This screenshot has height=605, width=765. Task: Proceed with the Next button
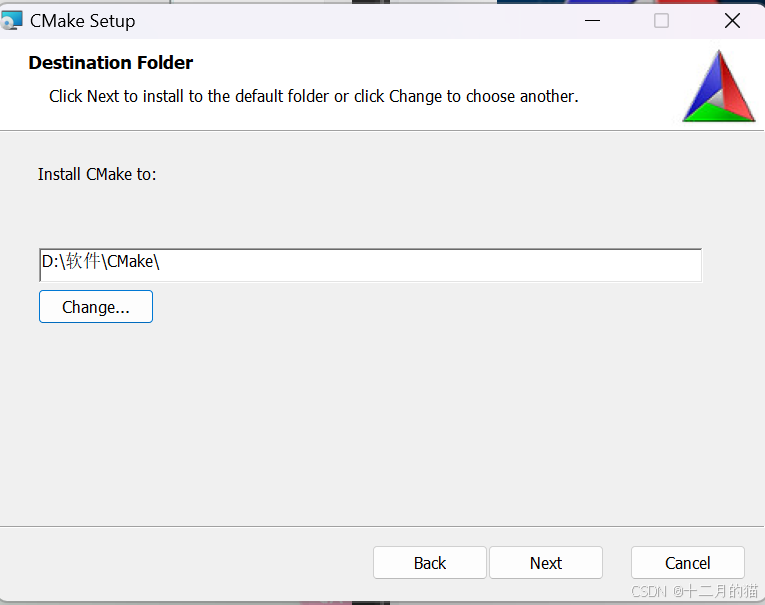point(545,563)
